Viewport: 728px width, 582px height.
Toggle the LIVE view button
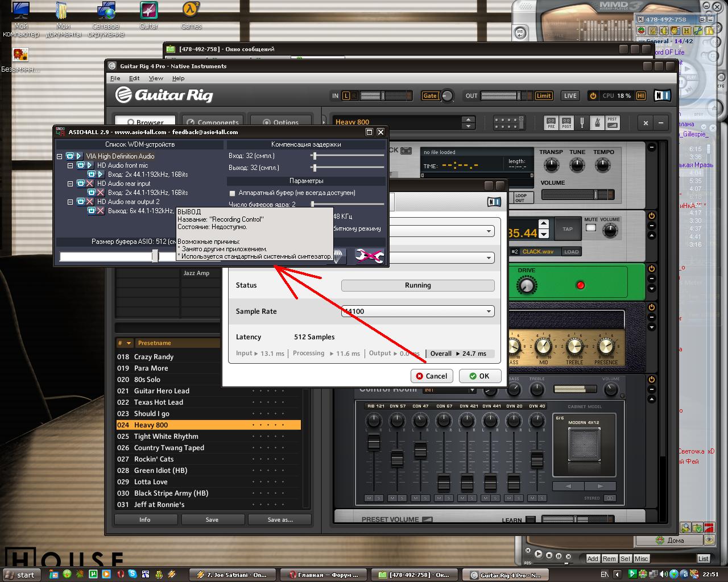tap(570, 95)
